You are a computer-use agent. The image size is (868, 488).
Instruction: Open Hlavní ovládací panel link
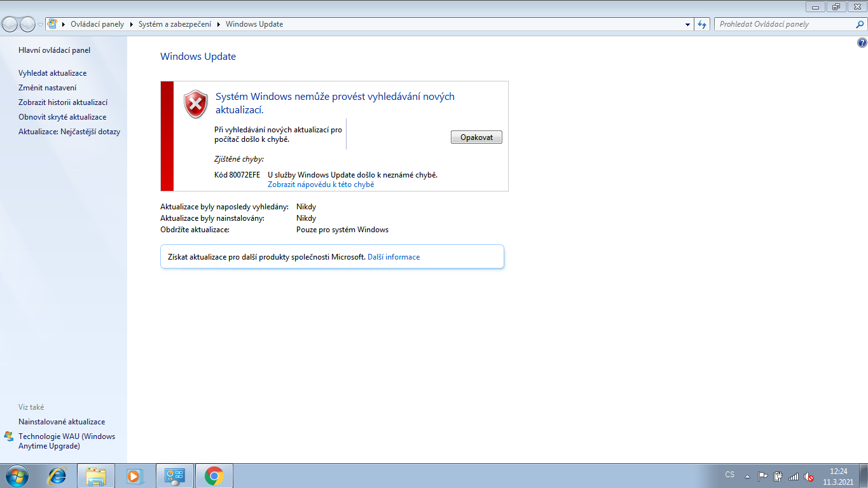coord(55,50)
